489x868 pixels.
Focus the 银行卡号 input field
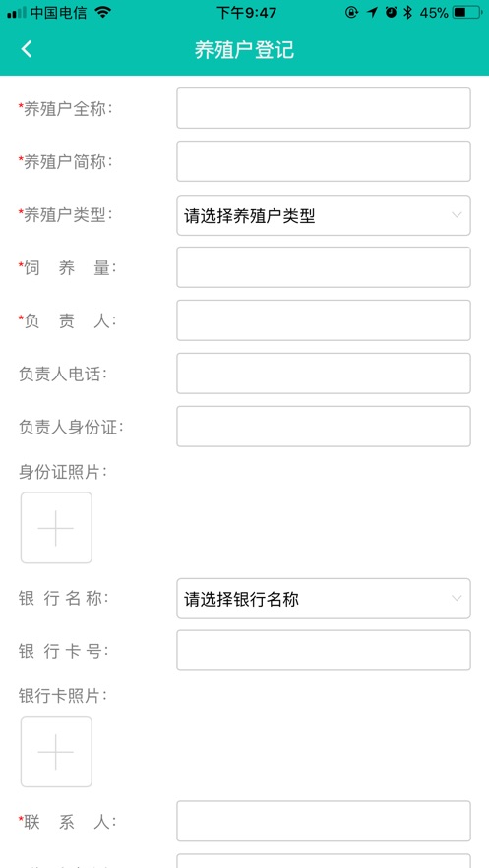point(324,651)
